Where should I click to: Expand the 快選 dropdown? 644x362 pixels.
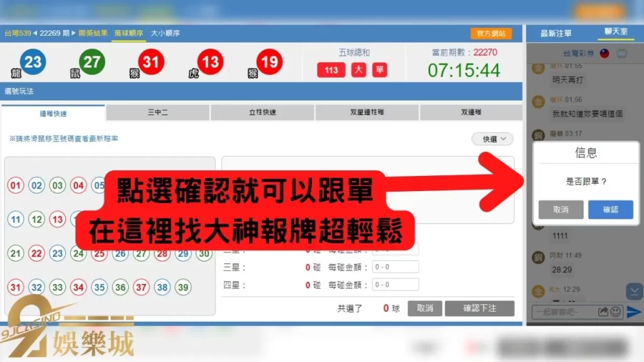pyautogui.click(x=492, y=139)
